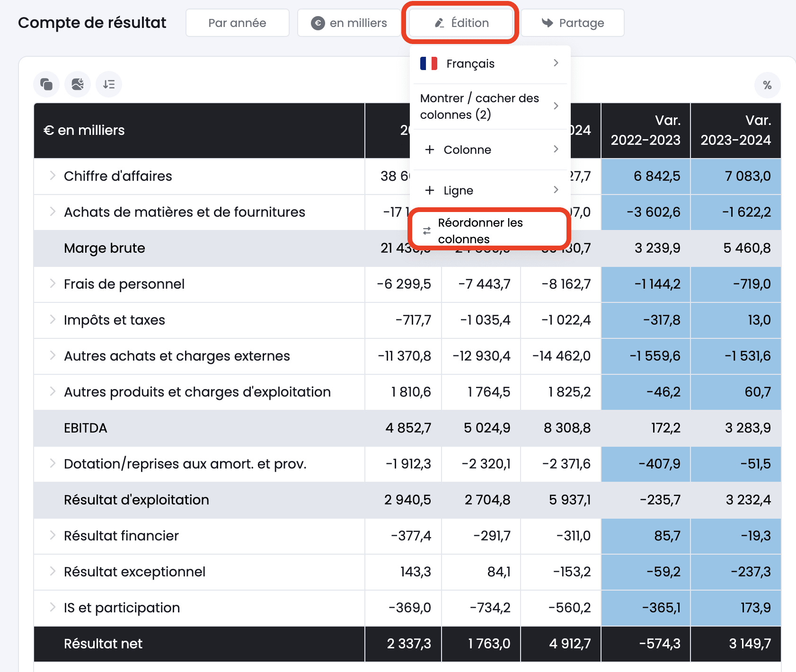Click the French flag icon
The image size is (796, 672).
[429, 63]
